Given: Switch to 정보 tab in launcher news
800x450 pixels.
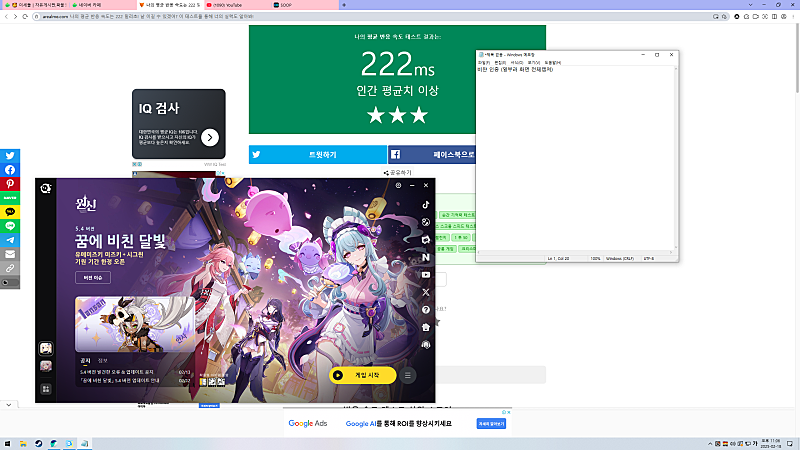Looking at the screenshot, I should [x=103, y=361].
